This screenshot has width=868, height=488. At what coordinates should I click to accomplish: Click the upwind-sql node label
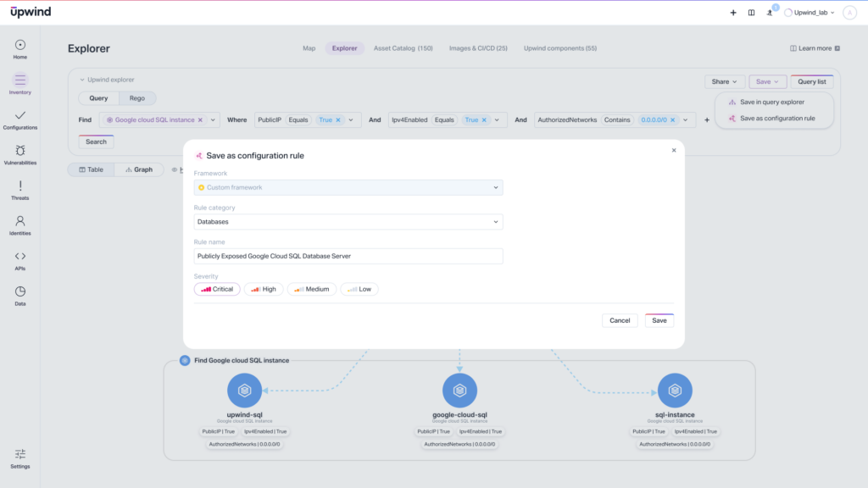coord(244,414)
